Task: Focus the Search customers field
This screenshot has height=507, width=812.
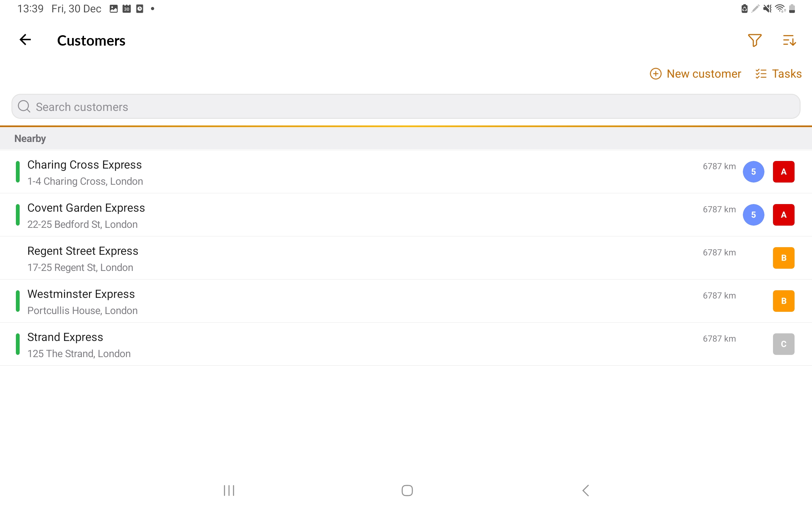Action: pyautogui.click(x=406, y=107)
